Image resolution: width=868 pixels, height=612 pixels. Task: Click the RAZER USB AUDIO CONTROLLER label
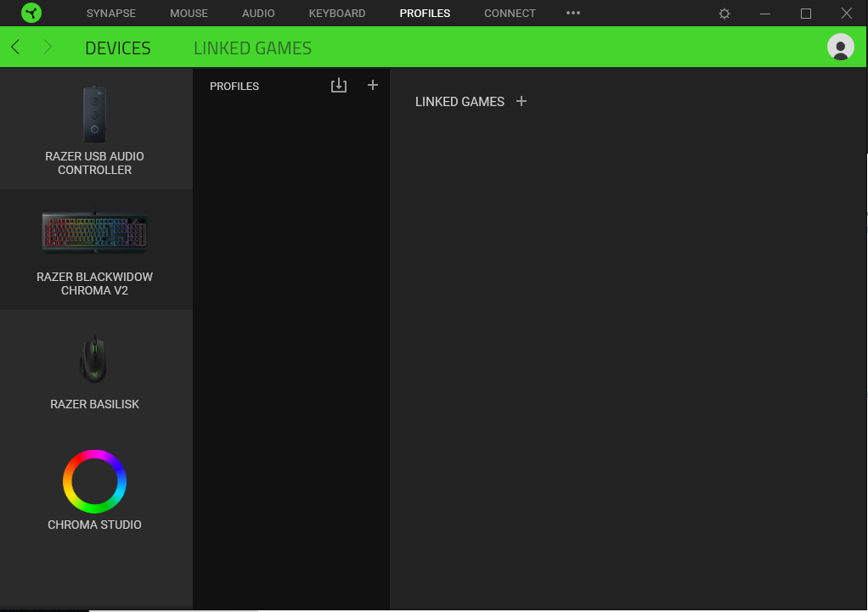pos(94,163)
